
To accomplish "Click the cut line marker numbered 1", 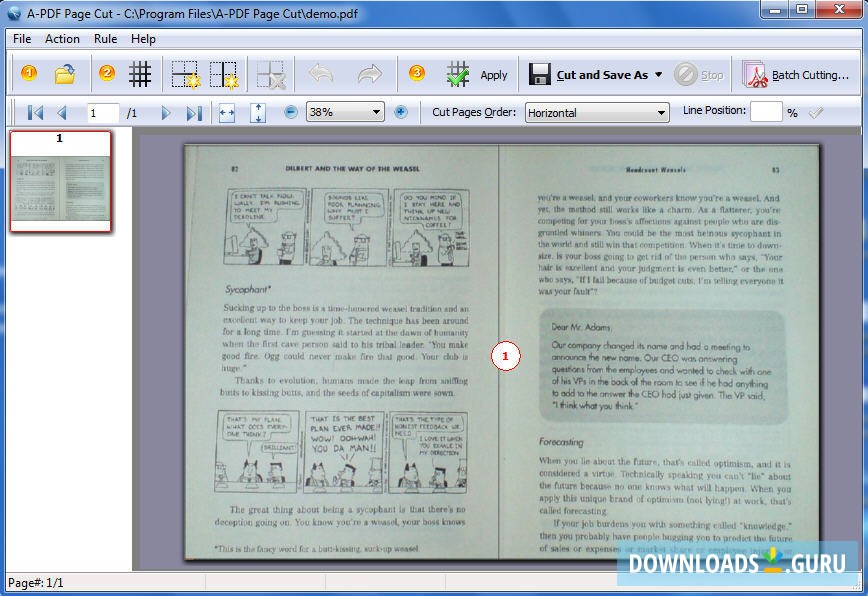I will click(x=505, y=356).
